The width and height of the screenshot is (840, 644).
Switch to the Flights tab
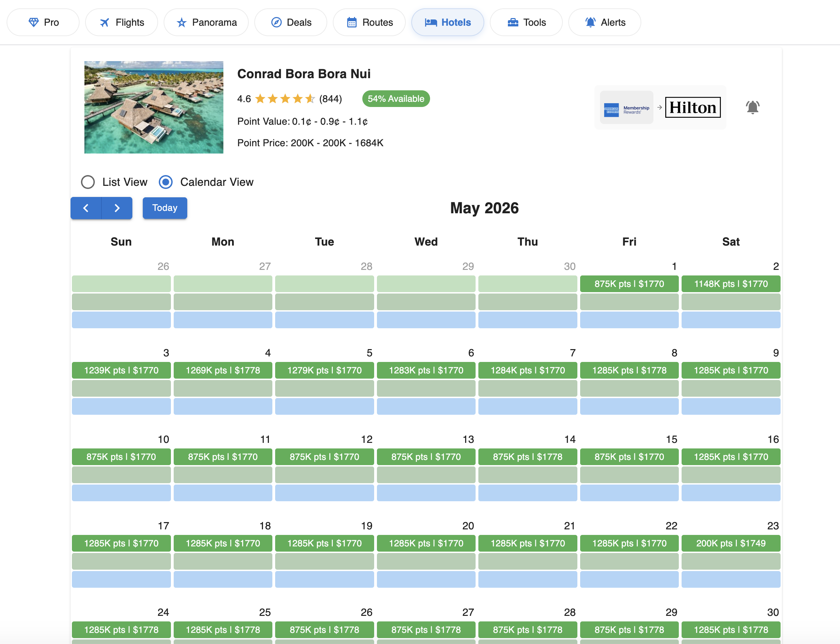(x=122, y=22)
